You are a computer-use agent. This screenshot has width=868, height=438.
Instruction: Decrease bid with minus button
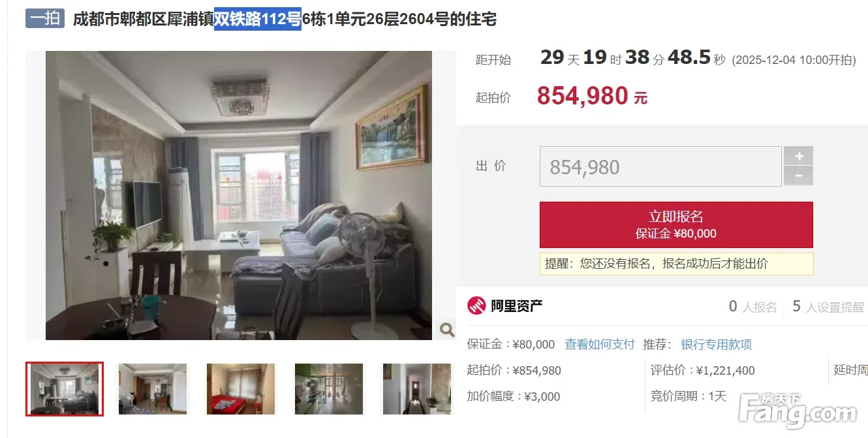coord(798,176)
